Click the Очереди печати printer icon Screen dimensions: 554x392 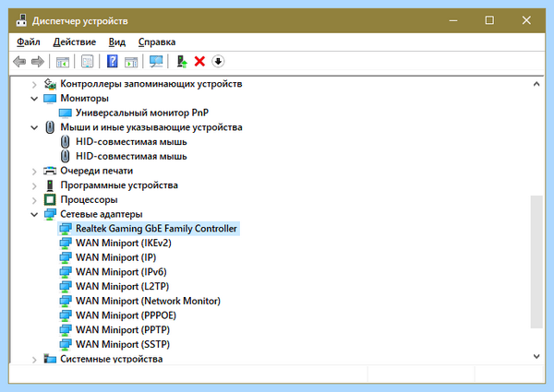(x=50, y=171)
